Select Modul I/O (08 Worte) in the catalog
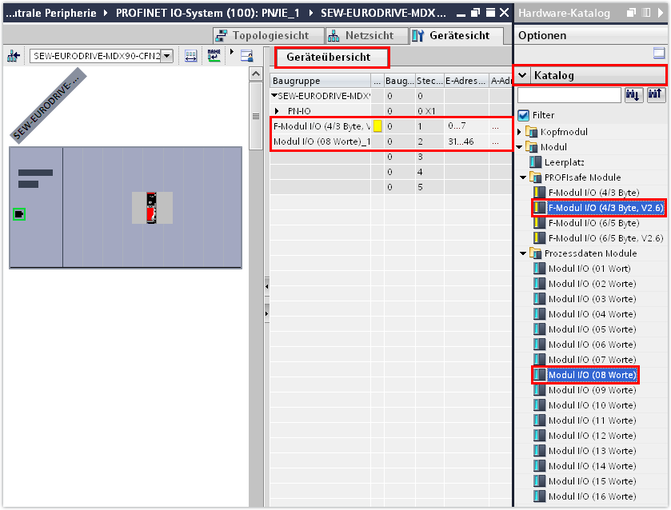This screenshot has width=671, height=510. pyautogui.click(x=592, y=375)
